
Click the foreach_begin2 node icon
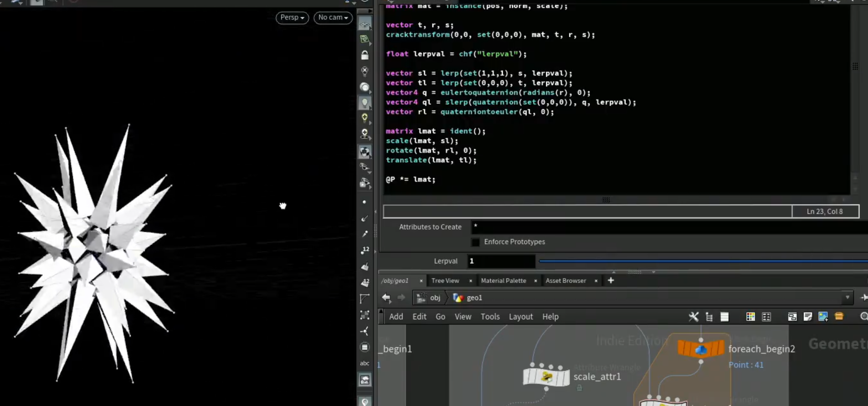701,349
